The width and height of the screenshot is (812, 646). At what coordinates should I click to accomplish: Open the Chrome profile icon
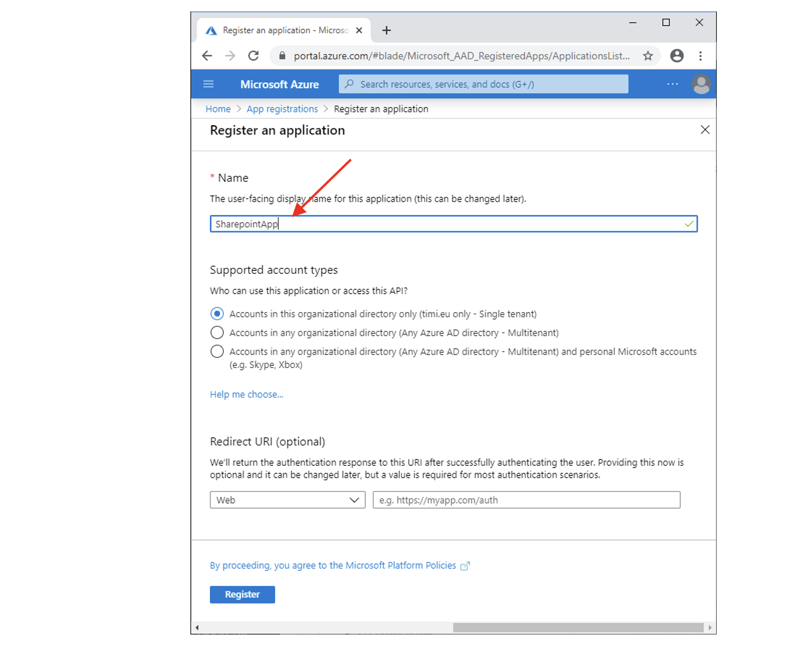tap(677, 56)
